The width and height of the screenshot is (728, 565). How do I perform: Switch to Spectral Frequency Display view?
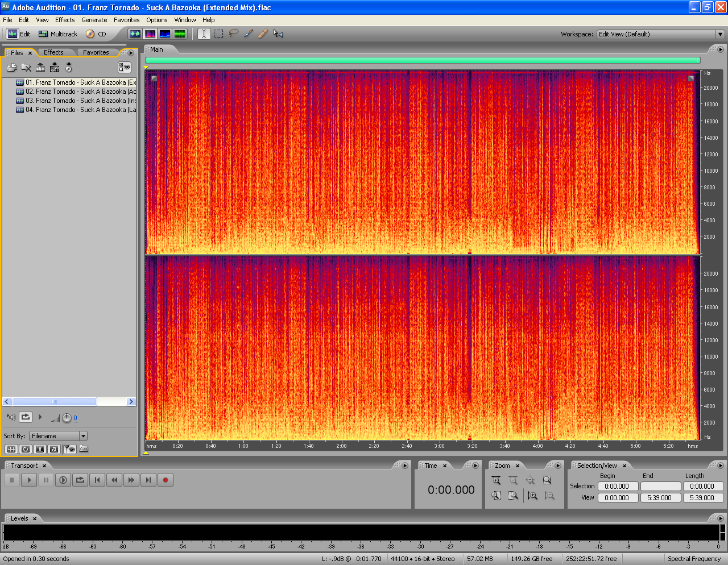(x=150, y=34)
